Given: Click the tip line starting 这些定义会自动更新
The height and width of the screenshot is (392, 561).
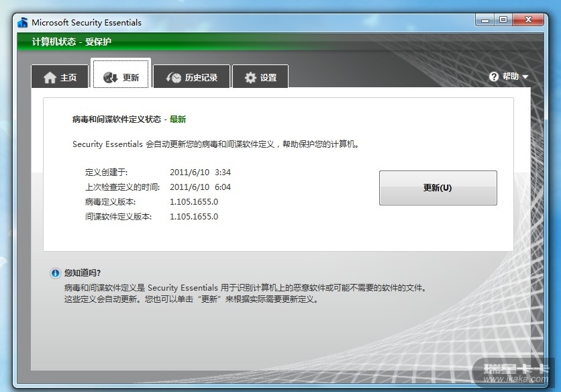Looking at the screenshot, I should coord(191,299).
